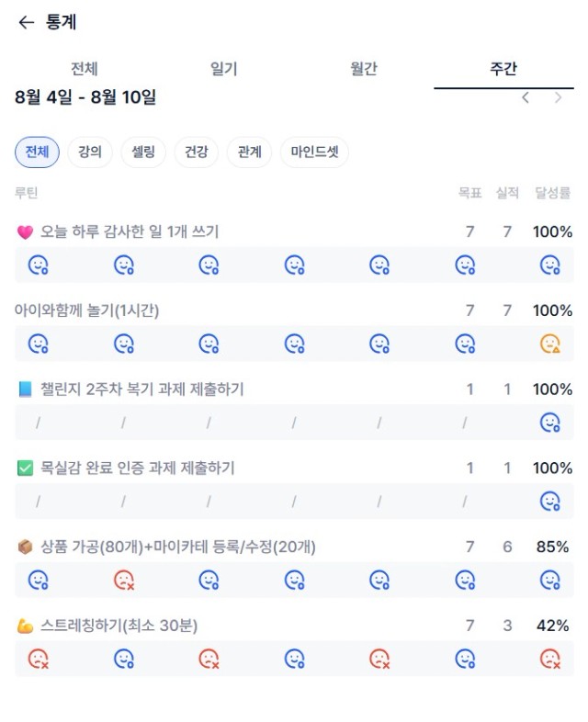Go back using the arrow beside 통계

[x=27, y=22]
